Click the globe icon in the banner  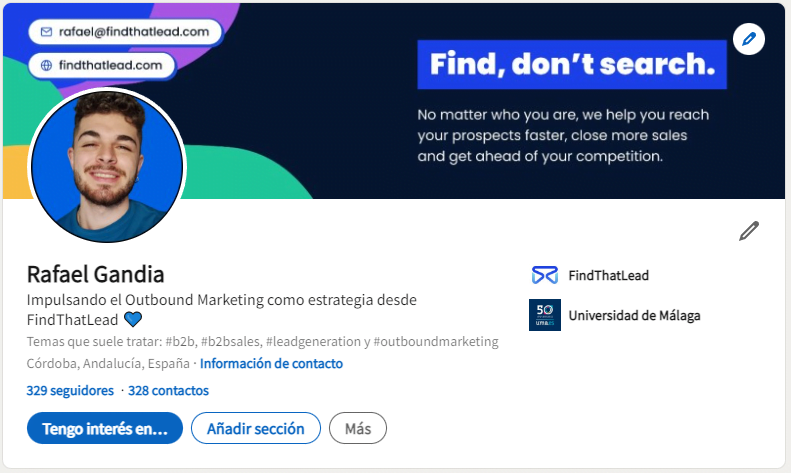[46, 65]
